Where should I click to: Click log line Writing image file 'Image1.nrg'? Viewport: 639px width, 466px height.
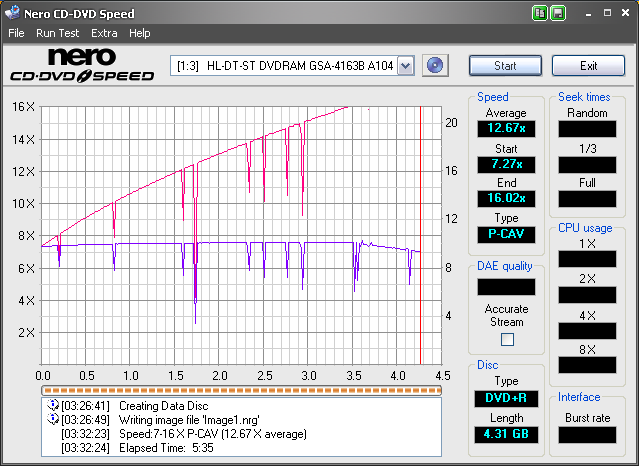click(x=189, y=420)
